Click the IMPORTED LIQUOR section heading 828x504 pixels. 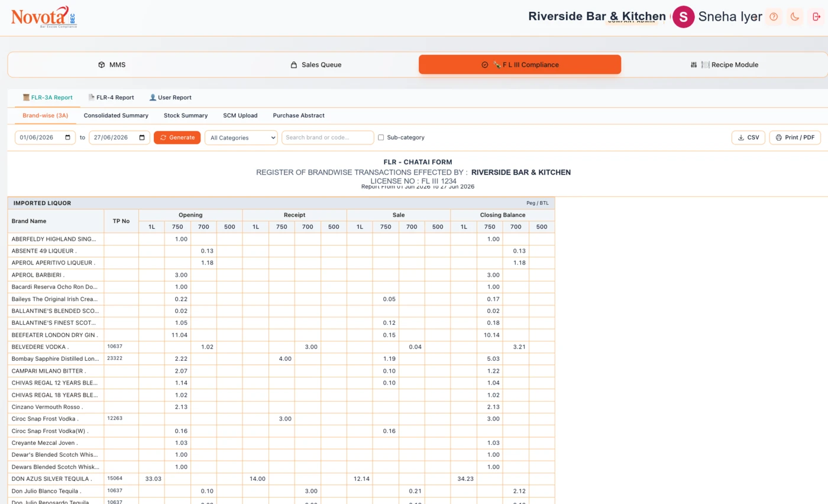pos(41,203)
